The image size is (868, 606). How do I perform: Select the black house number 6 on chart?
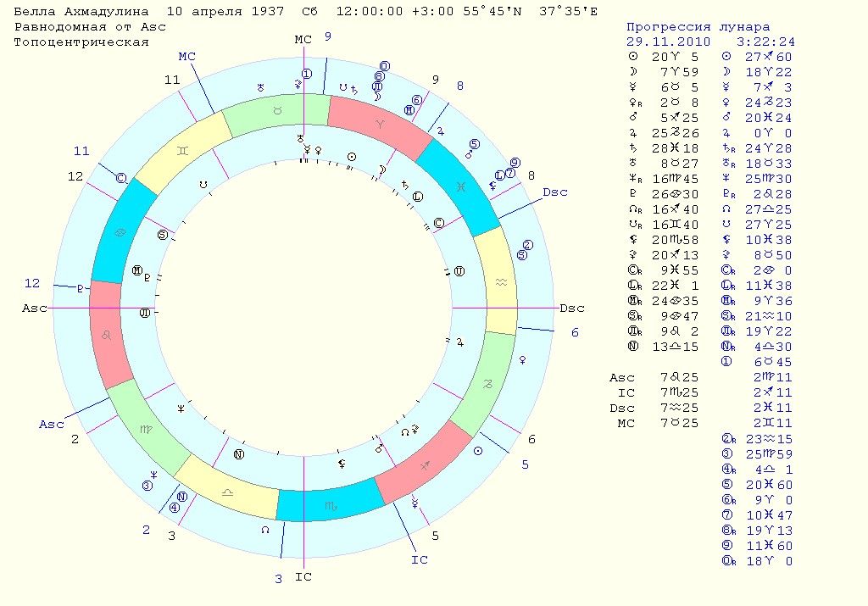[531, 439]
